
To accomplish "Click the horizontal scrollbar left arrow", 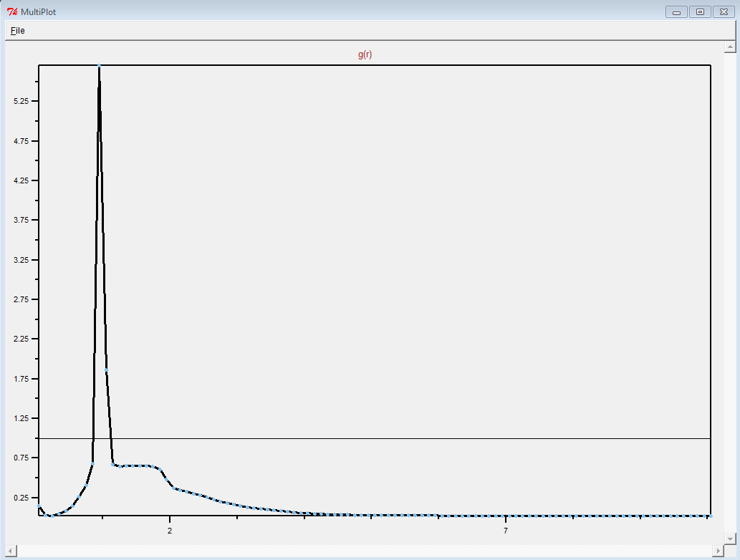I will (10, 551).
